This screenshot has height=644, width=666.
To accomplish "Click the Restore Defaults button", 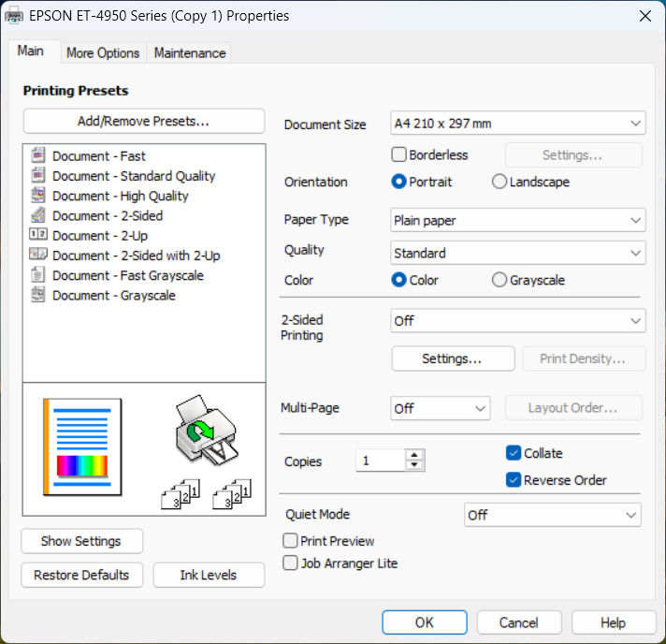I will (81, 575).
